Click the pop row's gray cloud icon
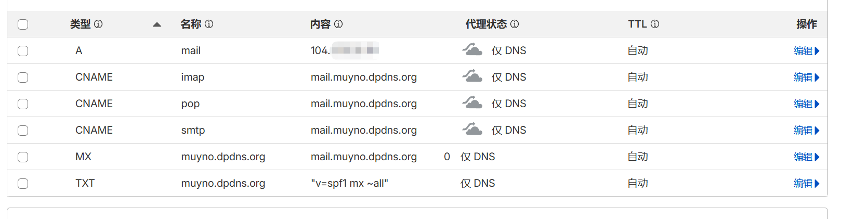 tap(472, 103)
